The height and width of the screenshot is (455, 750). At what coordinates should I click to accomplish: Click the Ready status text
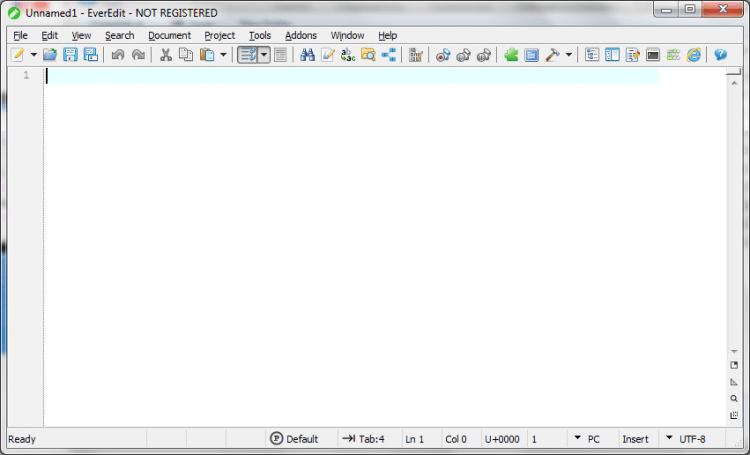pyautogui.click(x=22, y=439)
